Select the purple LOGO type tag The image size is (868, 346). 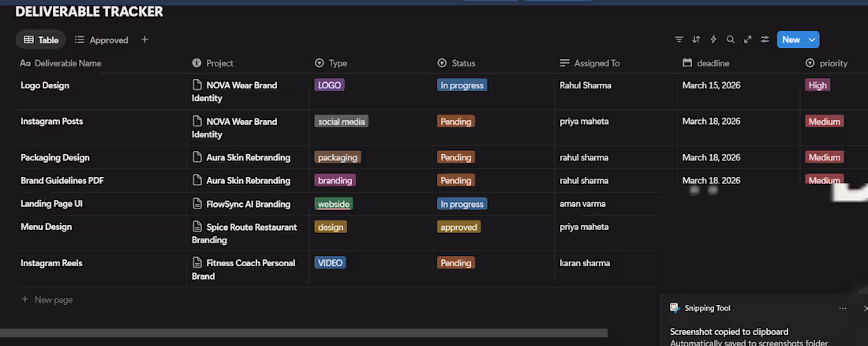pyautogui.click(x=329, y=85)
